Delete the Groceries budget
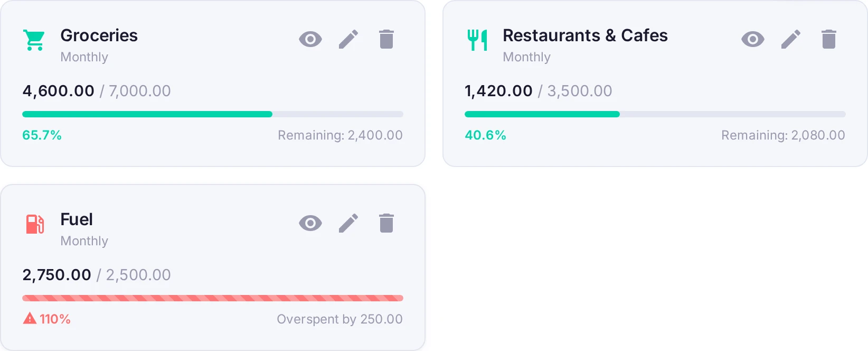Viewport: 868px width, 351px height. click(386, 39)
